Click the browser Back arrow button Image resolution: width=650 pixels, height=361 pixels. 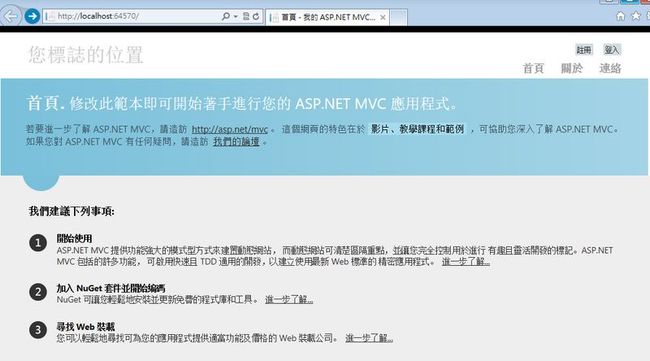click(x=11, y=16)
